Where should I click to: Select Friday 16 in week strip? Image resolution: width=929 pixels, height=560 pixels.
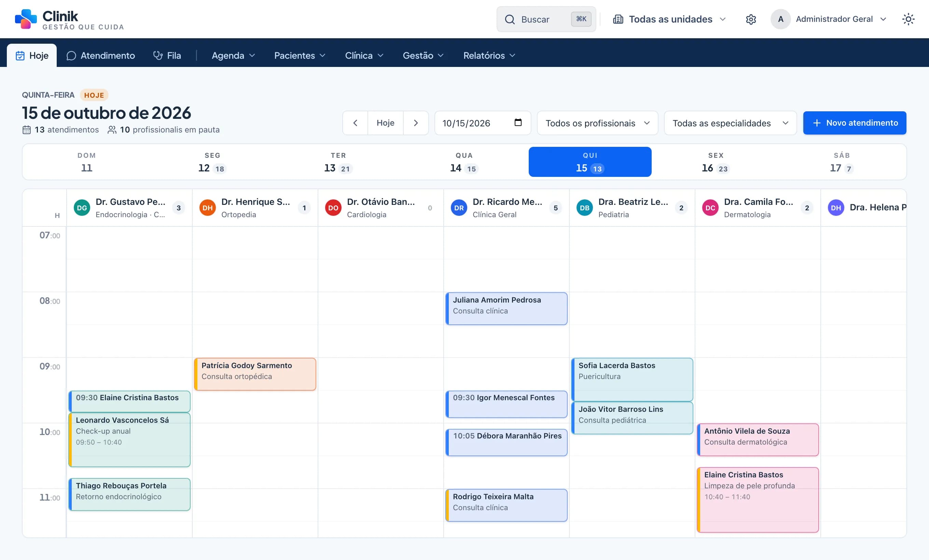pyautogui.click(x=716, y=162)
